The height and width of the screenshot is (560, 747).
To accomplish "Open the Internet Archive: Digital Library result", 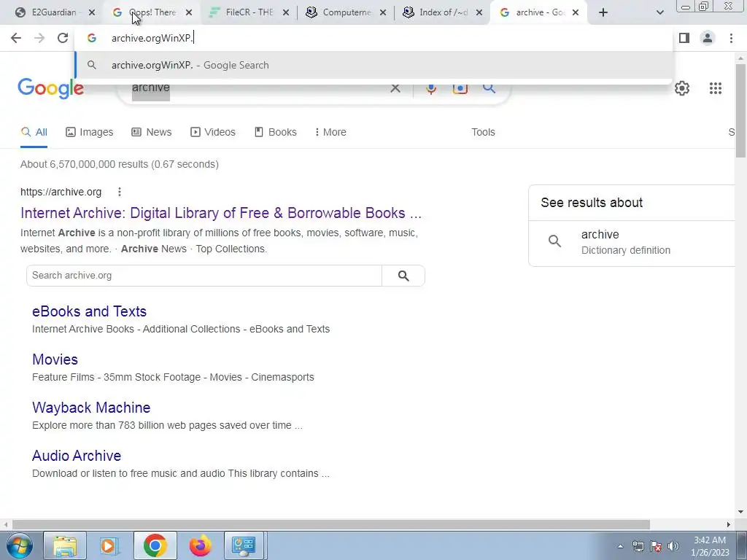I will (221, 213).
